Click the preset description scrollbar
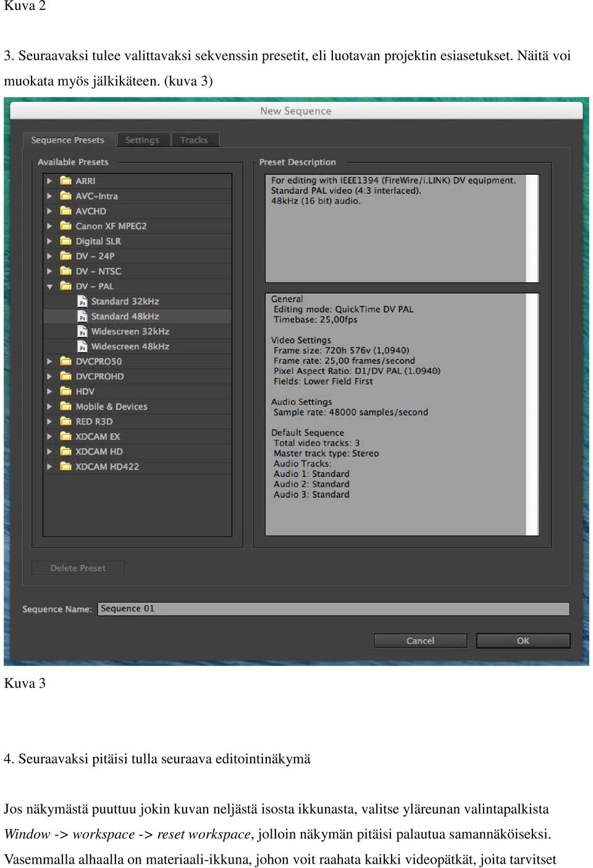The height and width of the screenshot is (868, 593). click(532, 229)
